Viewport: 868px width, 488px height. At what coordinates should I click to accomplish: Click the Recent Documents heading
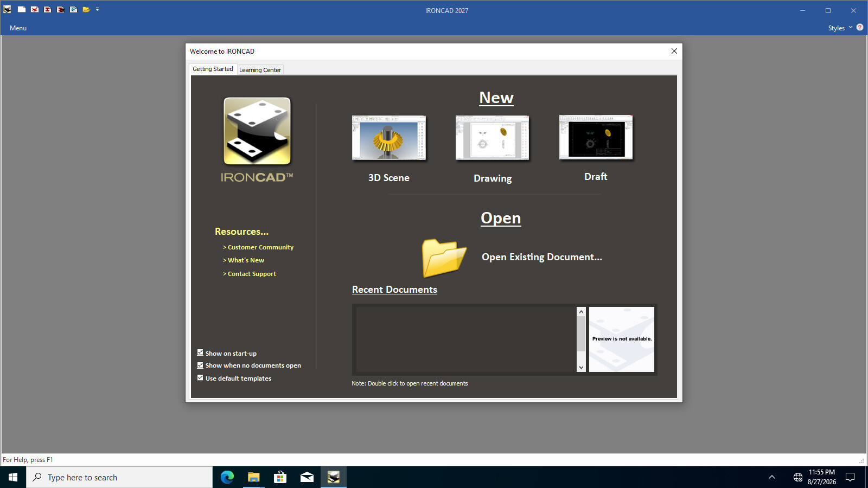coord(394,290)
